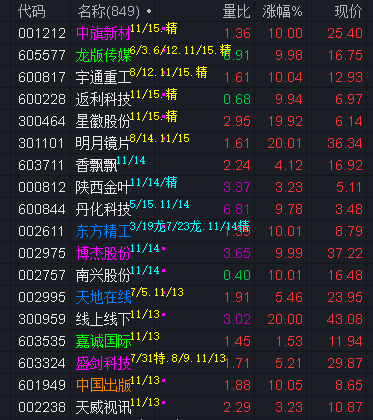Open stock 丹化科技
This screenshot has height=420, width=373.
(x=103, y=209)
